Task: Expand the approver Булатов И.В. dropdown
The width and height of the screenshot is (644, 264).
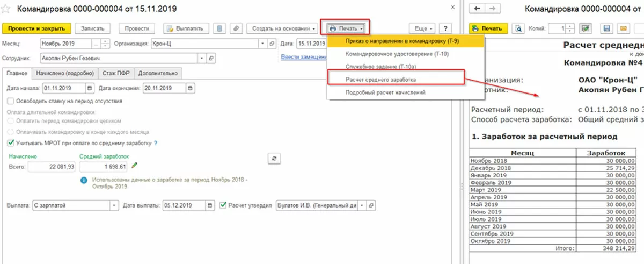Action: pos(362,205)
